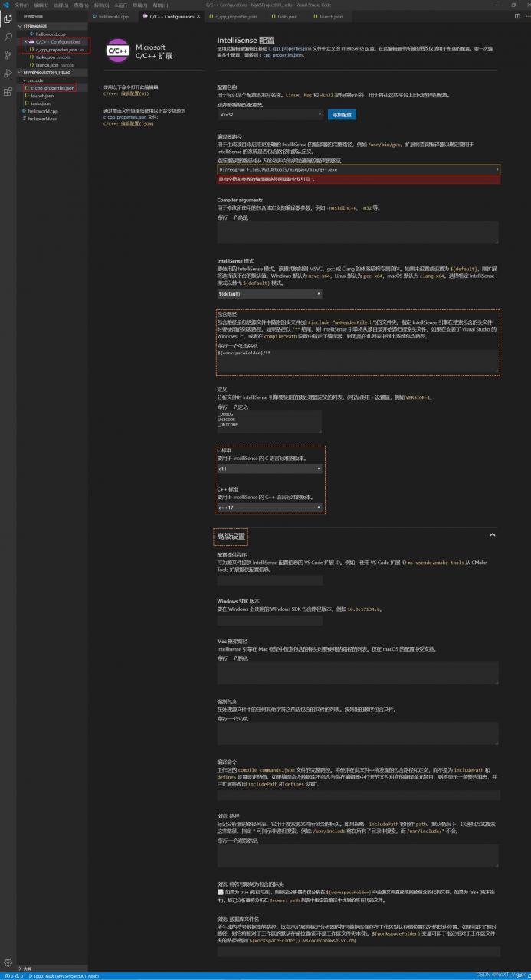Close C/C++ Configurations entry in open editors

pyautogui.click(x=25, y=42)
